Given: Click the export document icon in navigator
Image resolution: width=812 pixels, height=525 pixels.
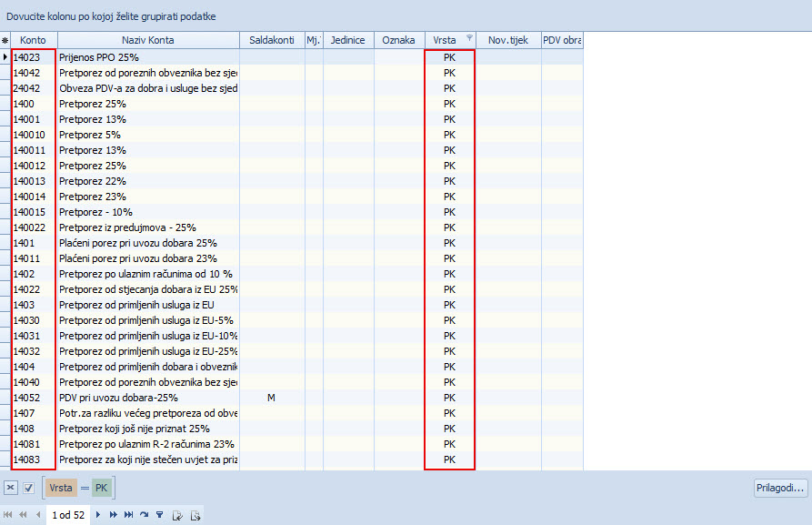Looking at the screenshot, I should tap(195, 515).
